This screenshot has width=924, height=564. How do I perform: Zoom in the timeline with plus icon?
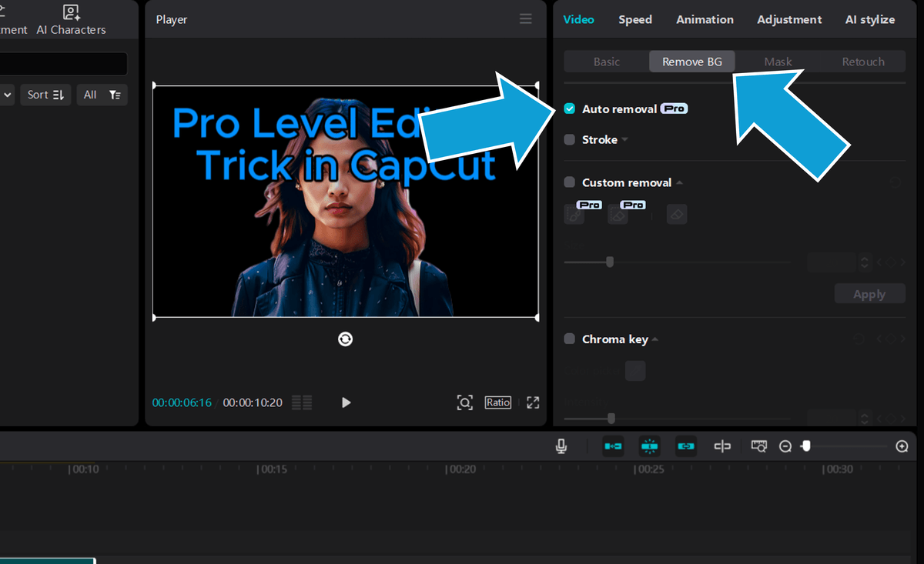coord(902,446)
